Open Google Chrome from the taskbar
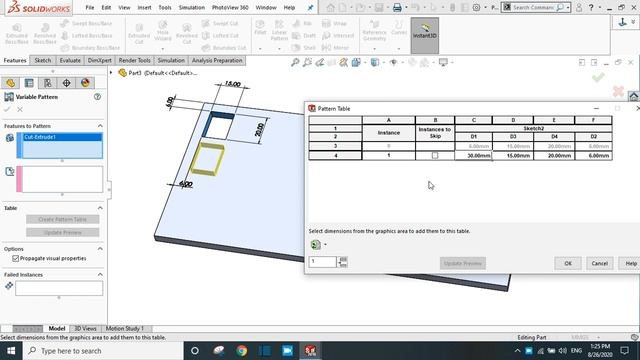The height and width of the screenshot is (360, 640). [242, 351]
